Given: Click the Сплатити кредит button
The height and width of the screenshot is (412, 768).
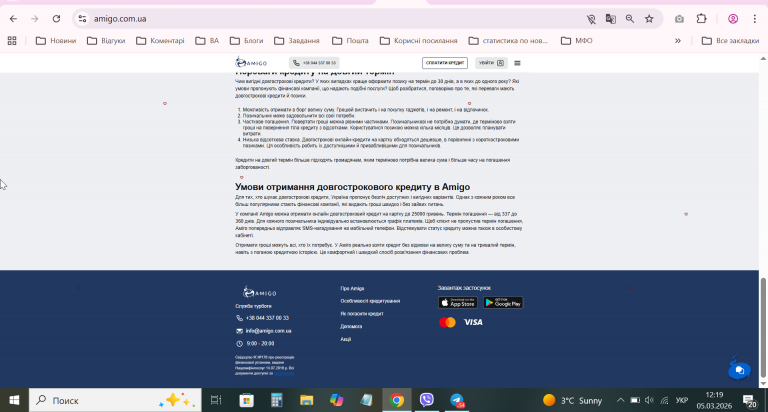Looking at the screenshot, I should click(x=445, y=63).
